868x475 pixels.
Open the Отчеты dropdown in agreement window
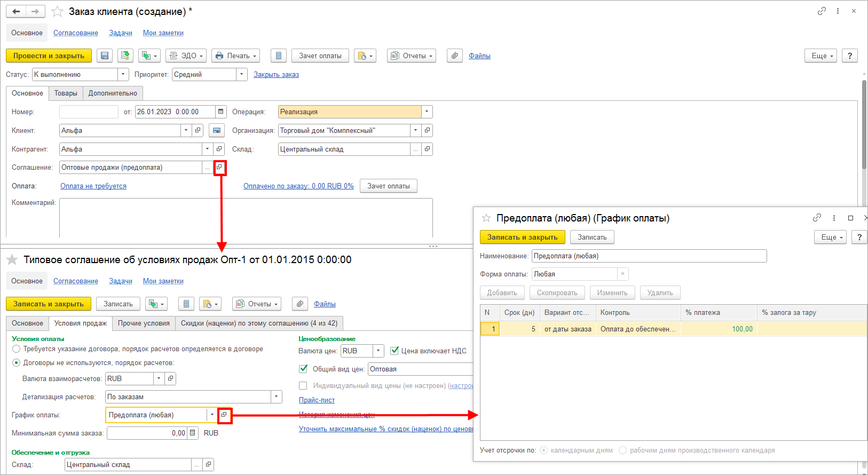tap(257, 304)
